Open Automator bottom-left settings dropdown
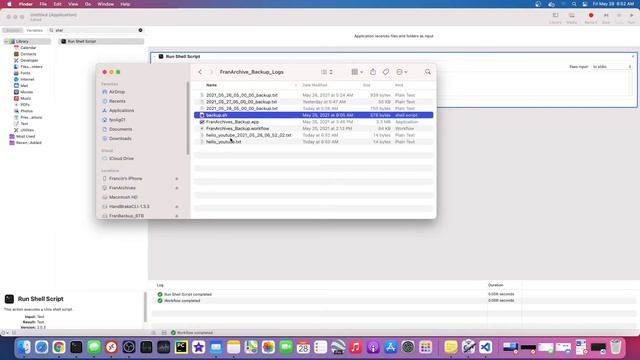This screenshot has height=360, width=640. click(x=4, y=333)
